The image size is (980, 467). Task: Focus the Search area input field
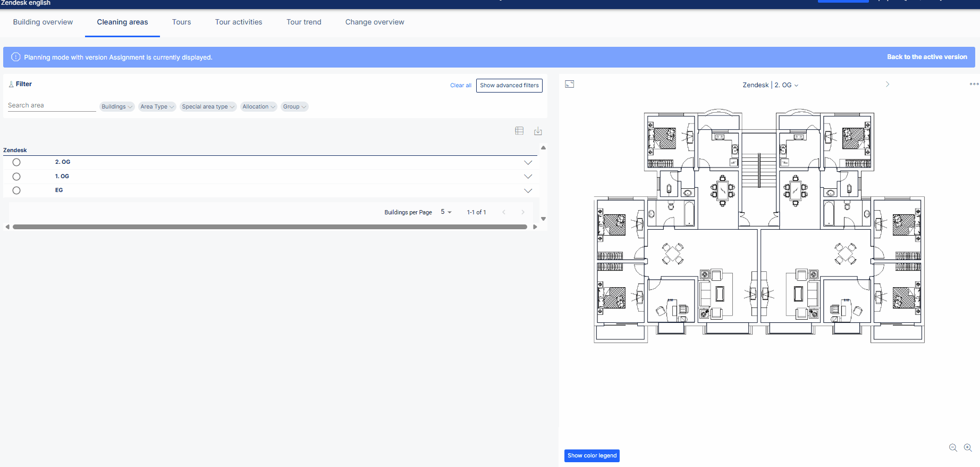point(52,105)
